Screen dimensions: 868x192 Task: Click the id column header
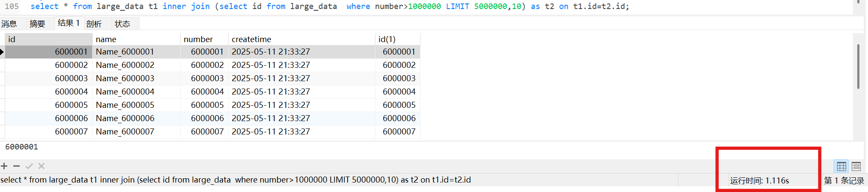click(48, 39)
